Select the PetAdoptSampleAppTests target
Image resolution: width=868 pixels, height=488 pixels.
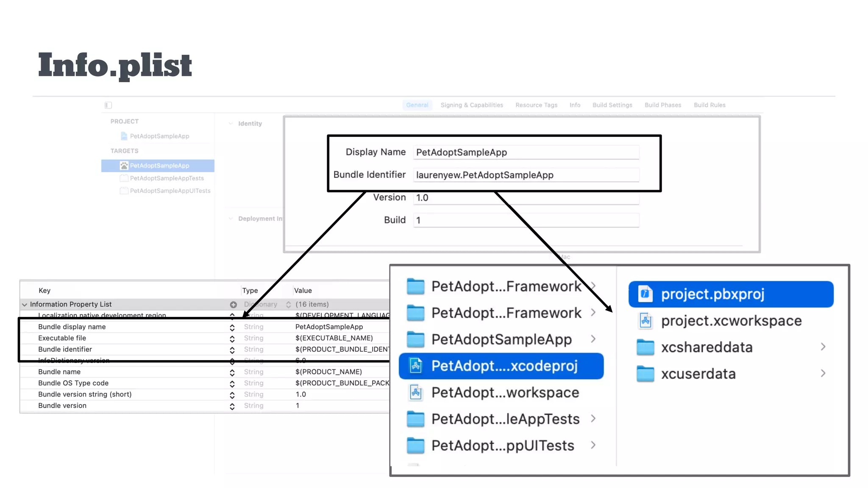point(167,178)
